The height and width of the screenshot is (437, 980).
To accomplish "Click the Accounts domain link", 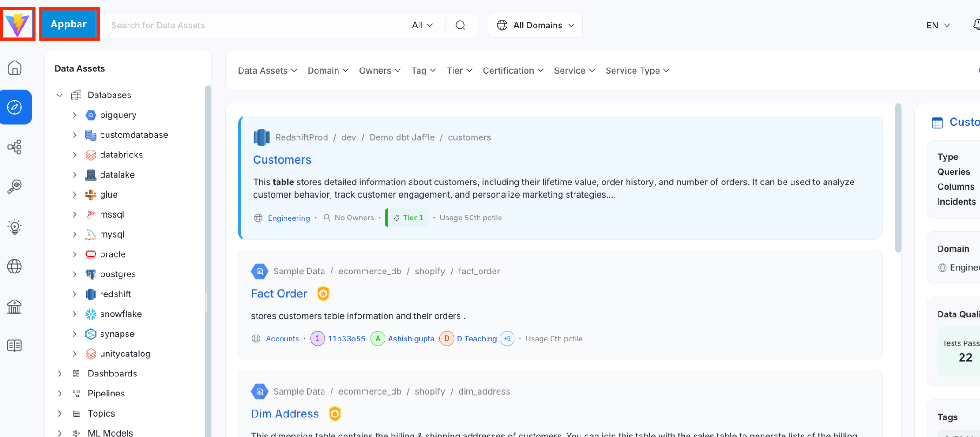I will pos(282,339).
